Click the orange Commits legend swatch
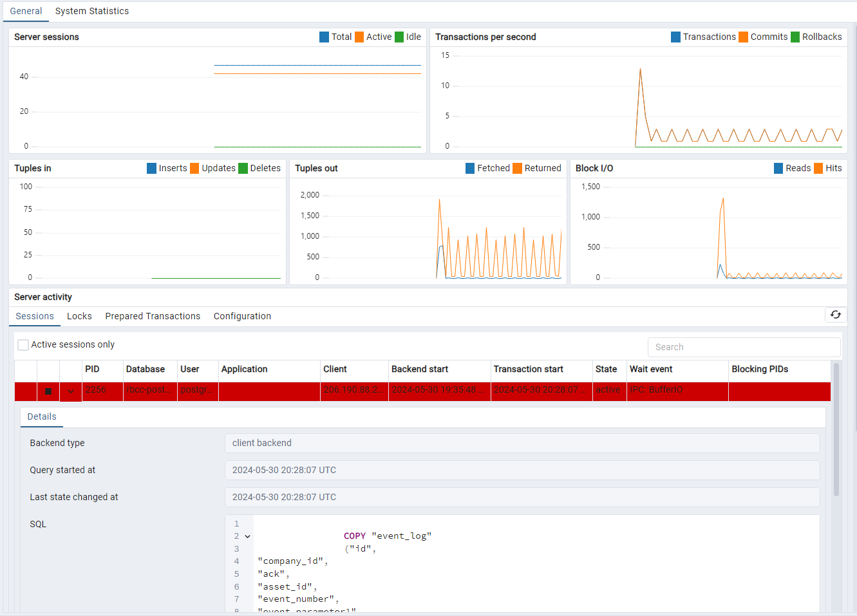Image resolution: width=857 pixels, height=616 pixels. coord(743,37)
